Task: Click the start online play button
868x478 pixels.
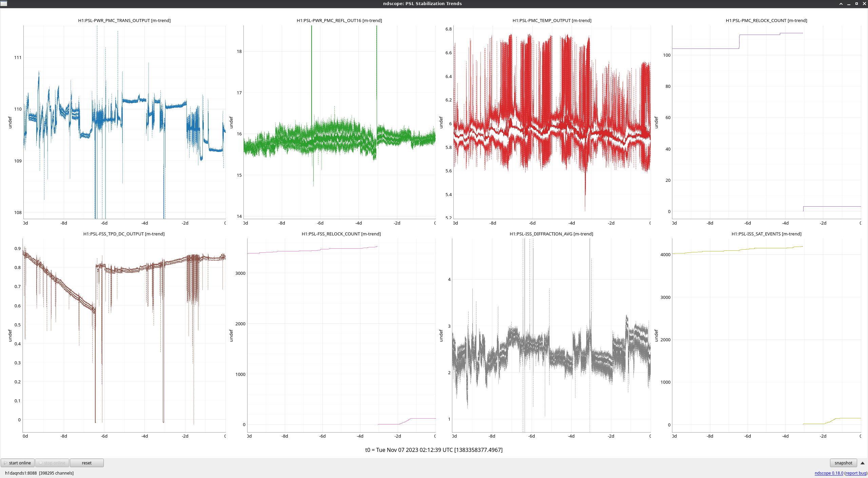Action: click(18, 463)
